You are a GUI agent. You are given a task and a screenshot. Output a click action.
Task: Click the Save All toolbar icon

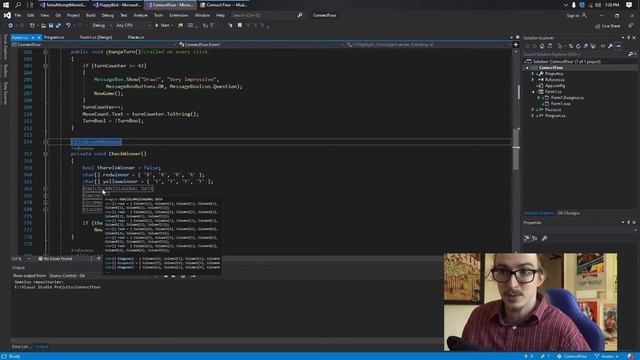(58, 25)
